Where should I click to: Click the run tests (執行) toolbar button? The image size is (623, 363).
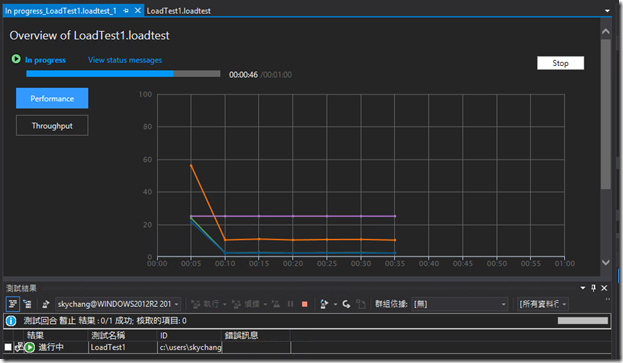click(205, 304)
